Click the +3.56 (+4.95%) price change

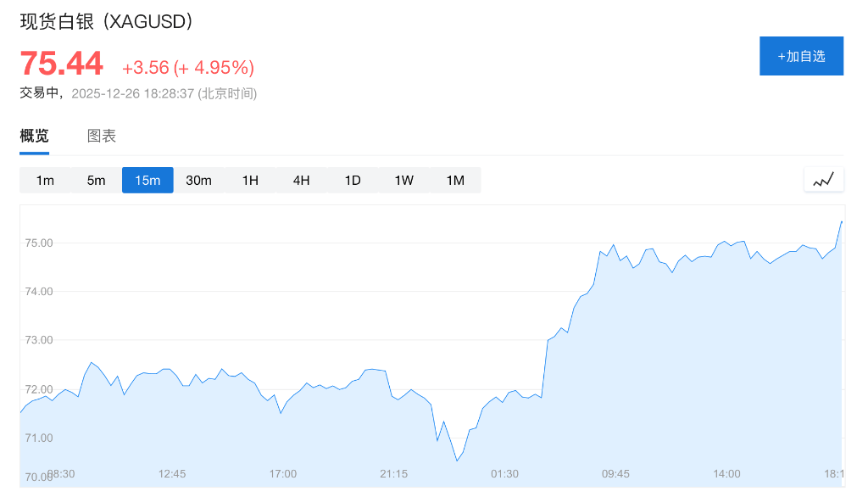(188, 68)
